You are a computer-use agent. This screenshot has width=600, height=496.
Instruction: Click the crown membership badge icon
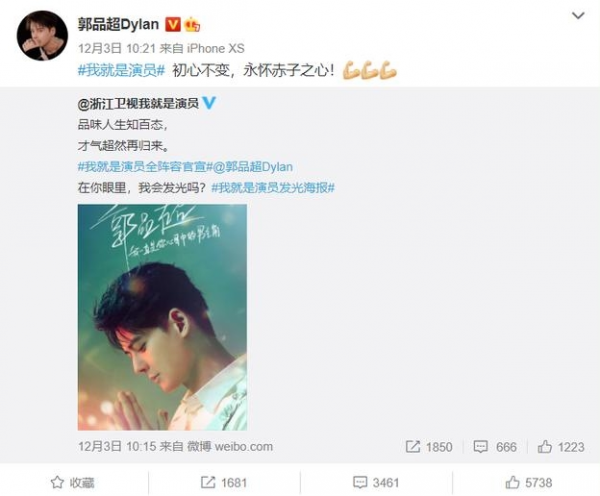pos(192,25)
